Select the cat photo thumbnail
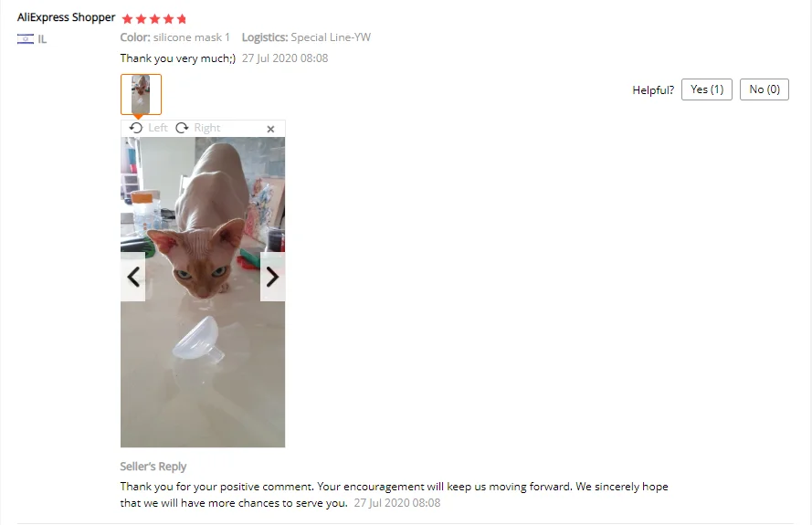Image resolution: width=812 pixels, height=525 pixels. 141,94
